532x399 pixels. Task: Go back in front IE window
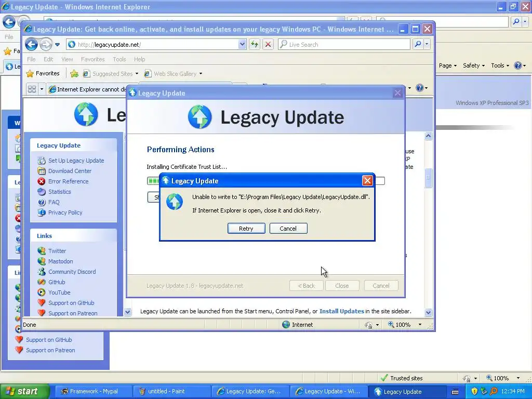(x=31, y=44)
